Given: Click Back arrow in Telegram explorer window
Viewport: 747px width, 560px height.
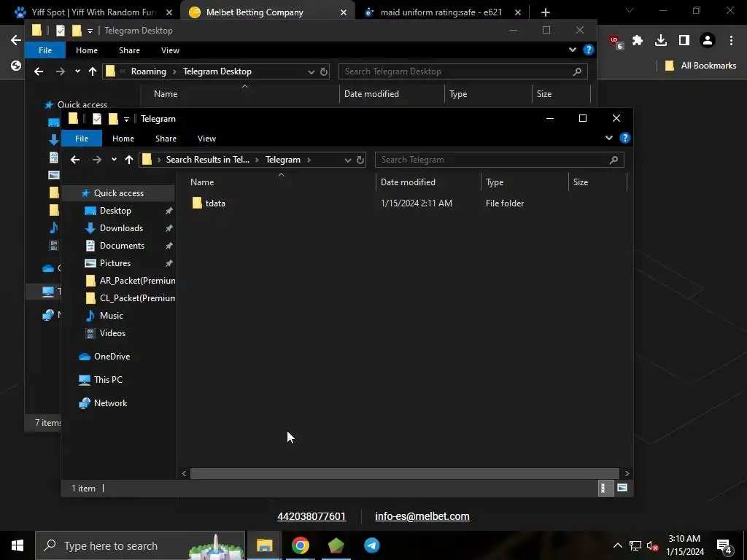Looking at the screenshot, I should [75, 160].
